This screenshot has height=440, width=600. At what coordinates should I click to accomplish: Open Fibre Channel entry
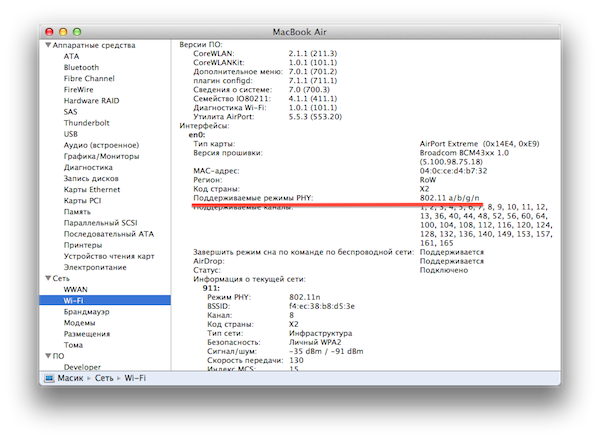89,78
